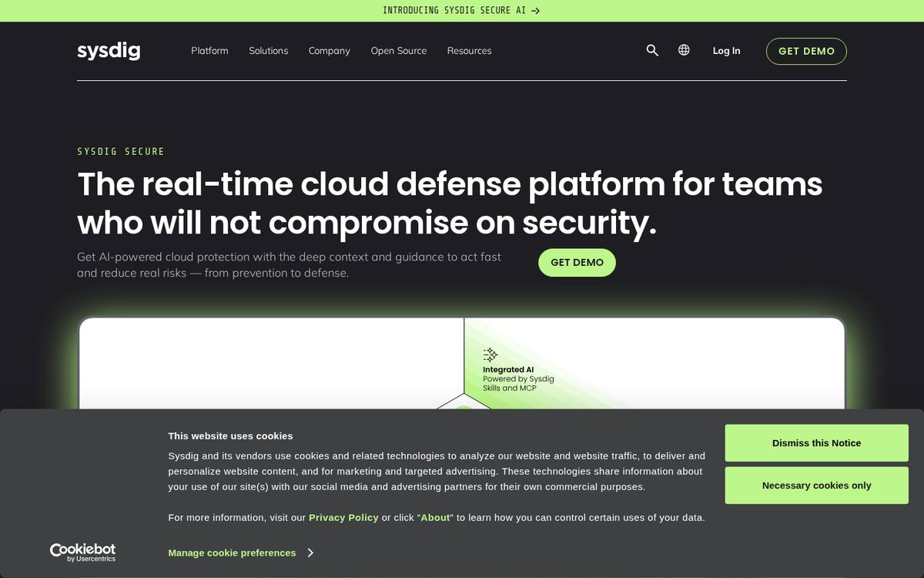The image size is (924, 578).
Task: Click Introducing Sysdig Secure AI banner text
Action: [x=454, y=11]
